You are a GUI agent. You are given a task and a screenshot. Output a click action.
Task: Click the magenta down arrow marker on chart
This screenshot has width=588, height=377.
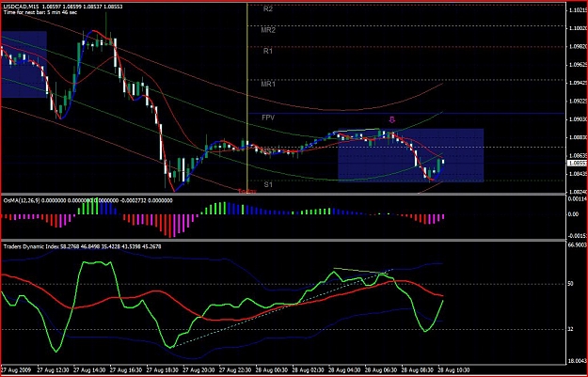click(392, 120)
